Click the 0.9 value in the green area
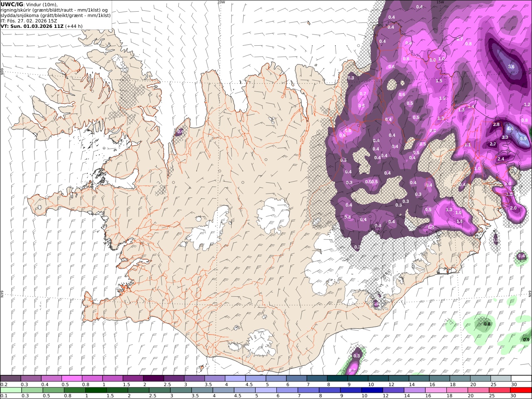532x399 pixels. click(526, 340)
